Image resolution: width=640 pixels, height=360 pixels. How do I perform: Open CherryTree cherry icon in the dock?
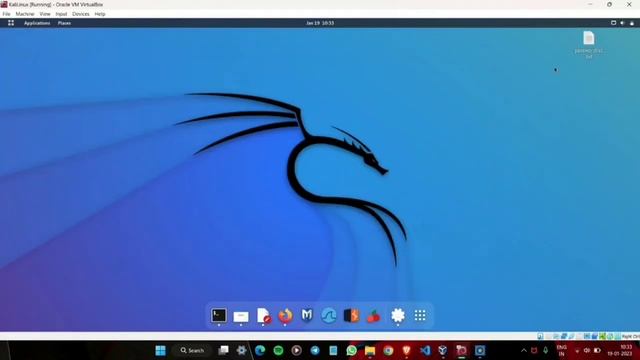pos(373,316)
